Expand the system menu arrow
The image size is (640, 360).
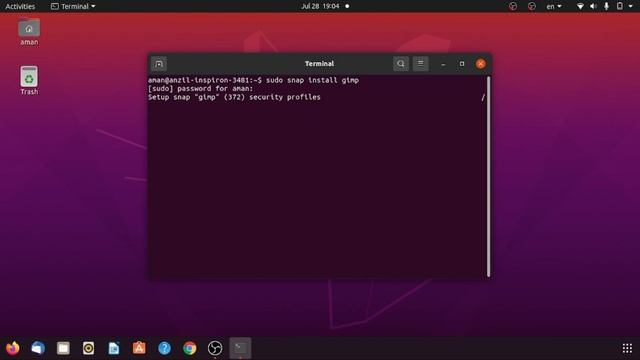tap(631, 6)
